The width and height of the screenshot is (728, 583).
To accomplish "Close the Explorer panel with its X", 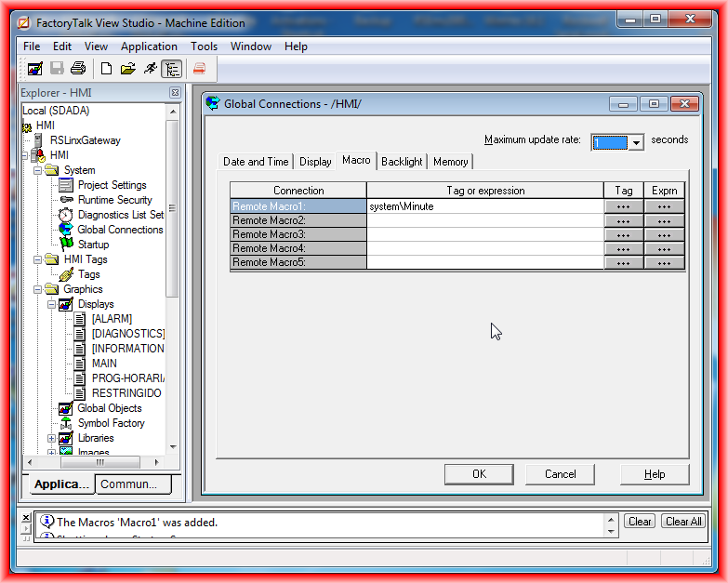I will (x=175, y=93).
